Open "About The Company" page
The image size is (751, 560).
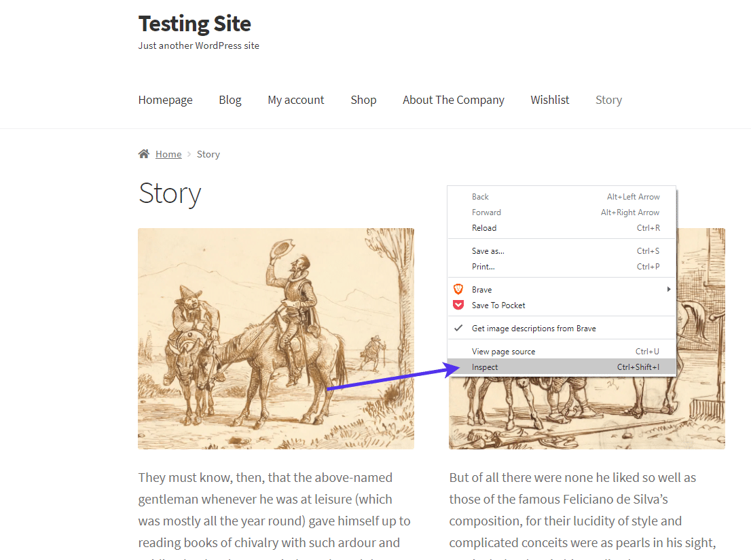(x=453, y=100)
